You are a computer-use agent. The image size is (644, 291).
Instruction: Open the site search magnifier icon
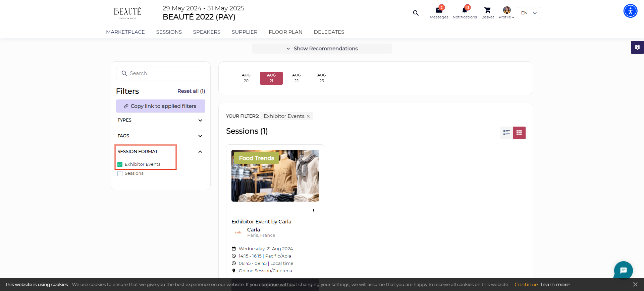pyautogui.click(x=416, y=13)
